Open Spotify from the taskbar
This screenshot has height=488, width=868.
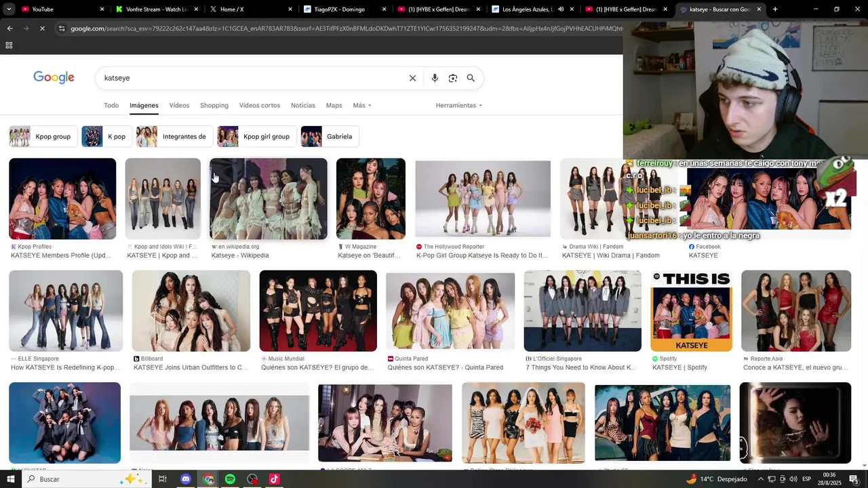pyautogui.click(x=230, y=479)
